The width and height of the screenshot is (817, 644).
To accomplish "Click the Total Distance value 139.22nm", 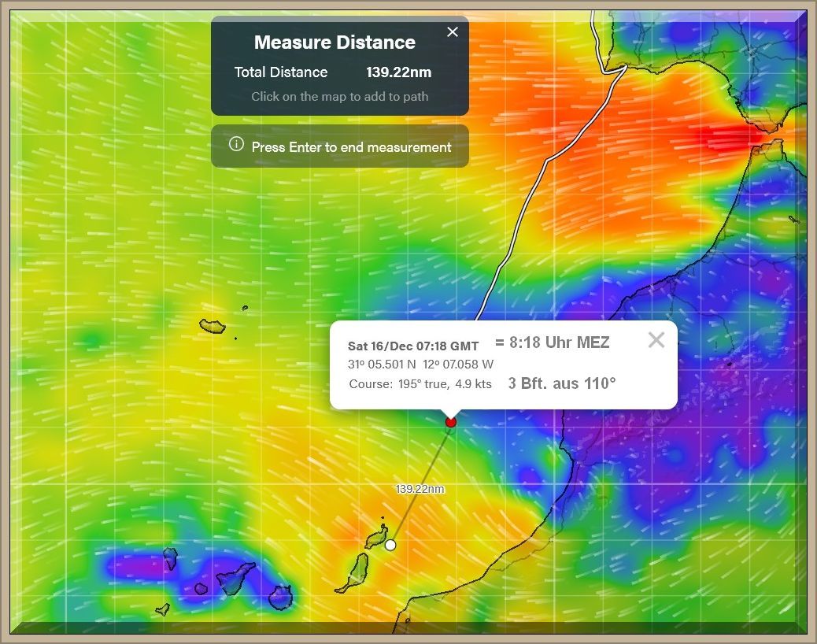I will pyautogui.click(x=398, y=72).
